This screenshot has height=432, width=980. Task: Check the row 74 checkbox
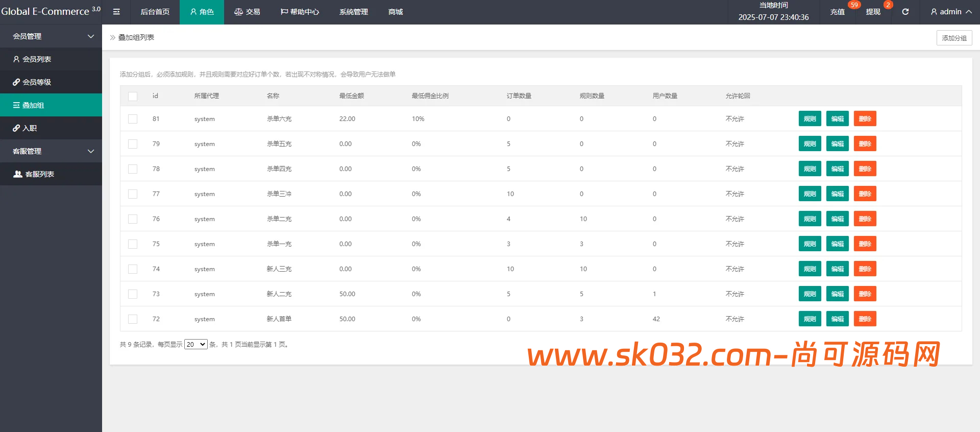[133, 269]
